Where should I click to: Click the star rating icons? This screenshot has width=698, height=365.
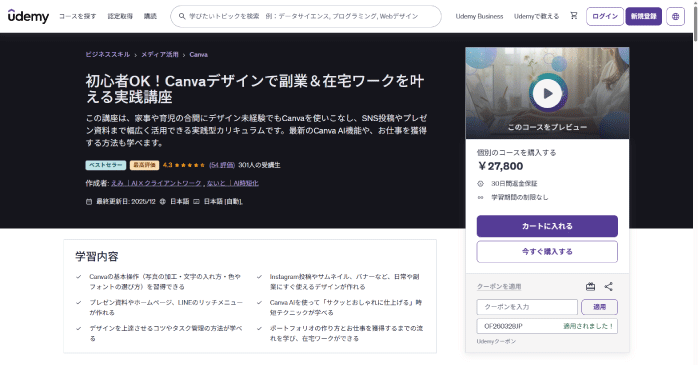pos(190,165)
